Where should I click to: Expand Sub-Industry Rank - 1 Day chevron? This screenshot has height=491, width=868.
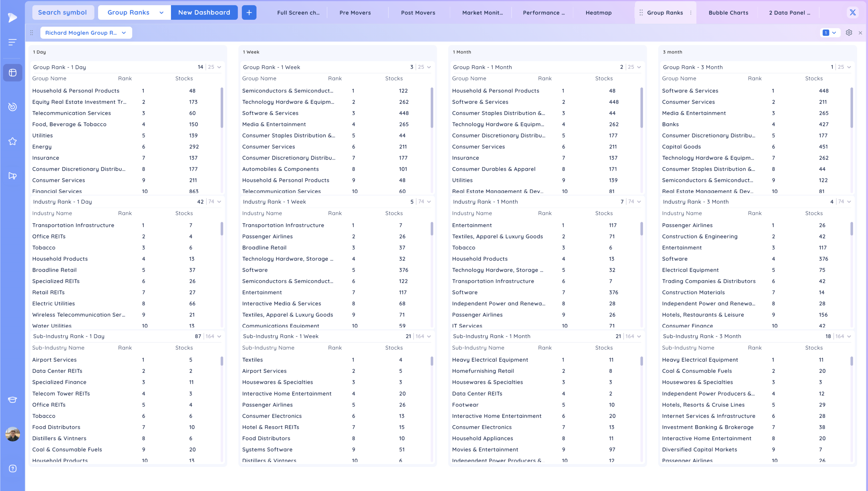point(219,336)
